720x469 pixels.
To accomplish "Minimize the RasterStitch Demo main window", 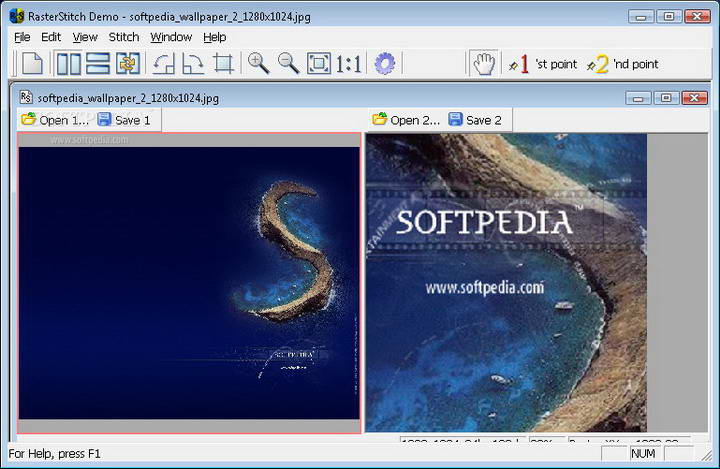I will [641, 17].
